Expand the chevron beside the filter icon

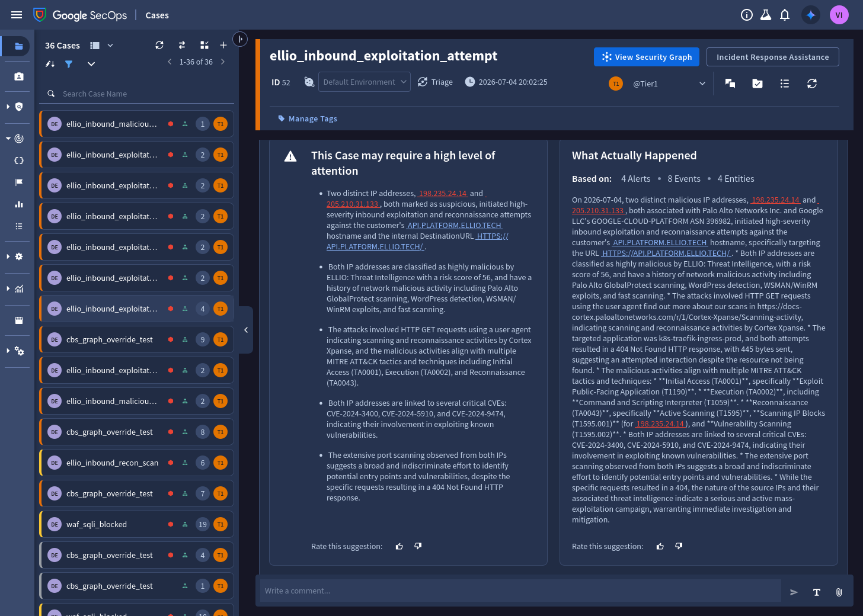click(x=91, y=64)
